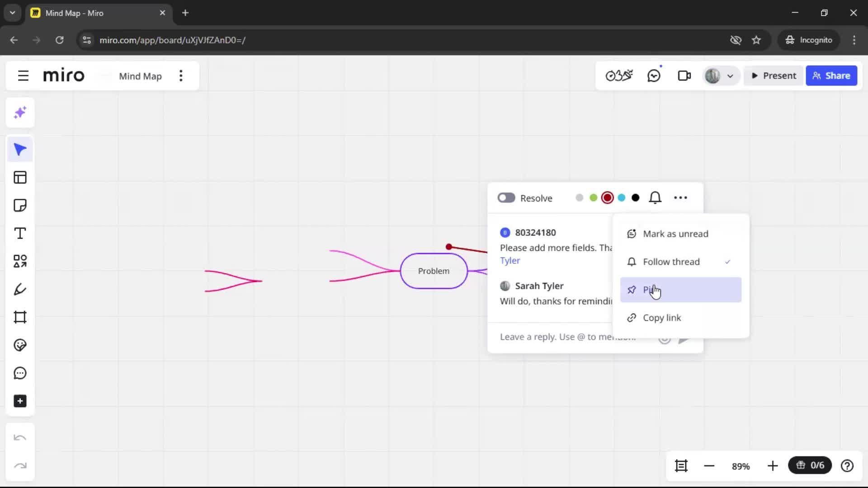Click the Redo arrow
Viewport: 868px width, 488px height.
click(20, 466)
